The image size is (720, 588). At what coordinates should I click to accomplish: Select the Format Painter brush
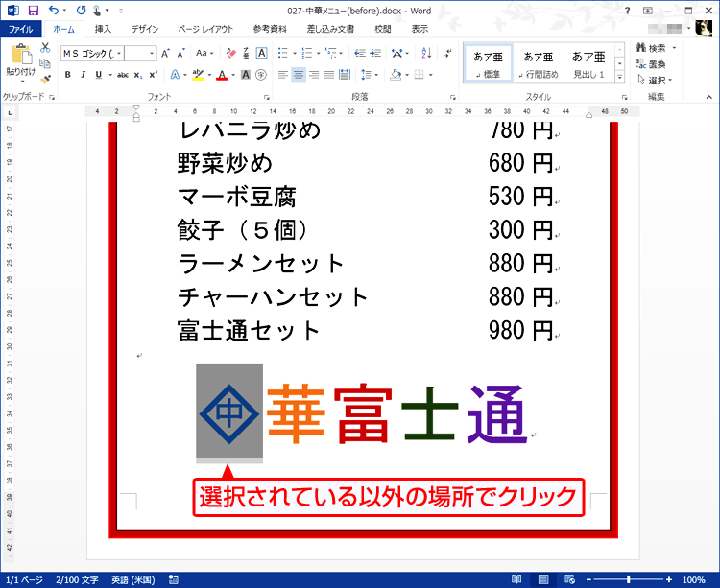click(x=45, y=79)
